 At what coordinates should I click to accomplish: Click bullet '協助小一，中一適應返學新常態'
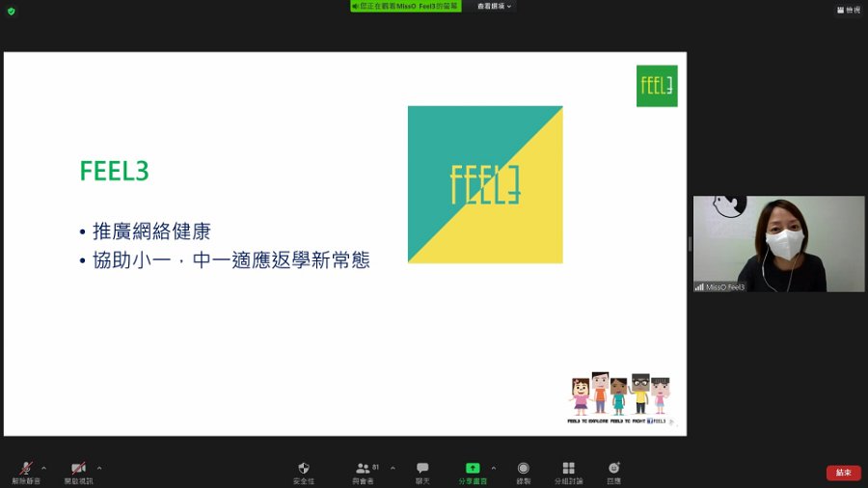(231, 260)
